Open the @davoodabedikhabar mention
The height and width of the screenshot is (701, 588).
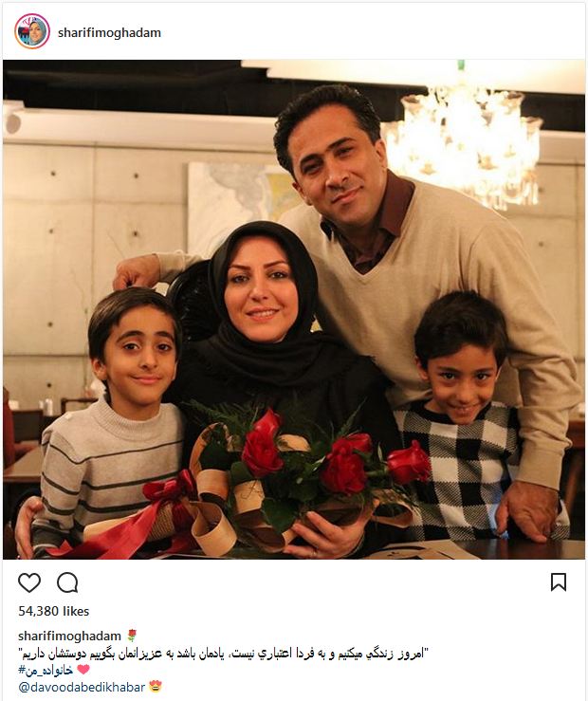[x=82, y=687]
